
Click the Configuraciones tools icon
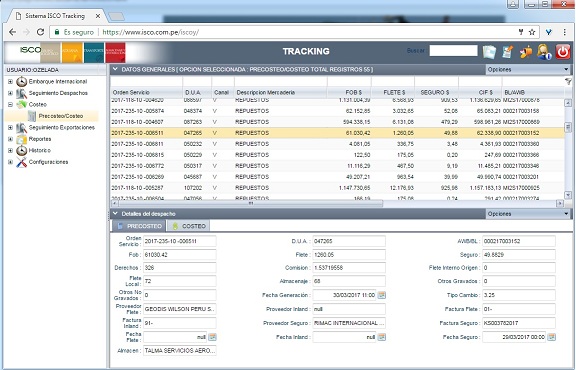tap(22, 162)
